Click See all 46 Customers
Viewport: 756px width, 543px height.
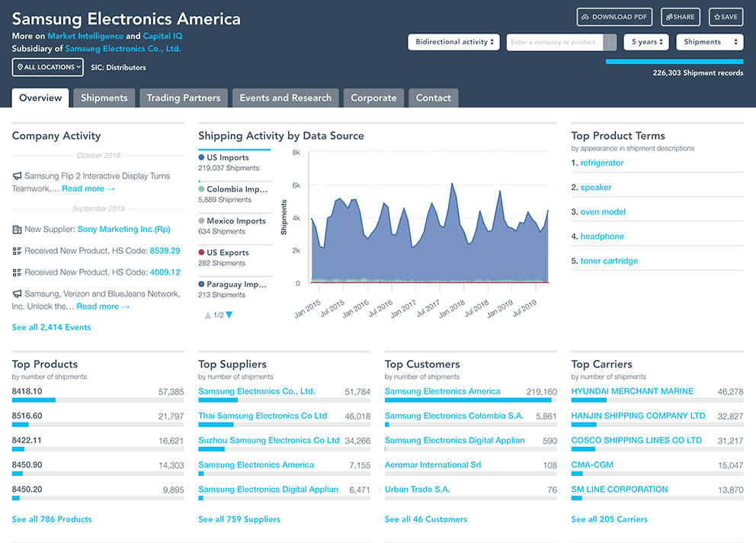point(426,519)
